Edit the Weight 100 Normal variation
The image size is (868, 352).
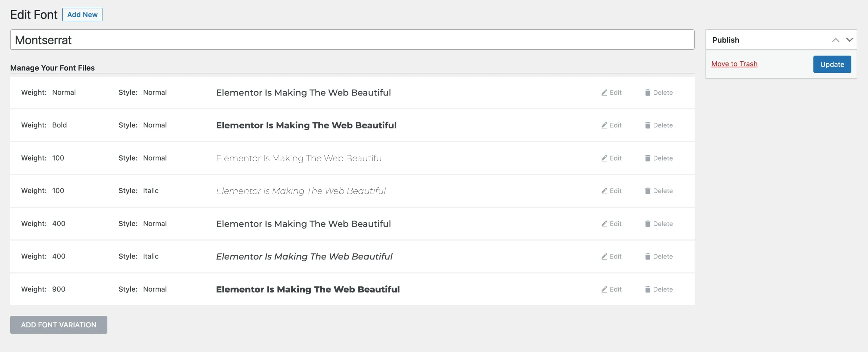coord(611,158)
